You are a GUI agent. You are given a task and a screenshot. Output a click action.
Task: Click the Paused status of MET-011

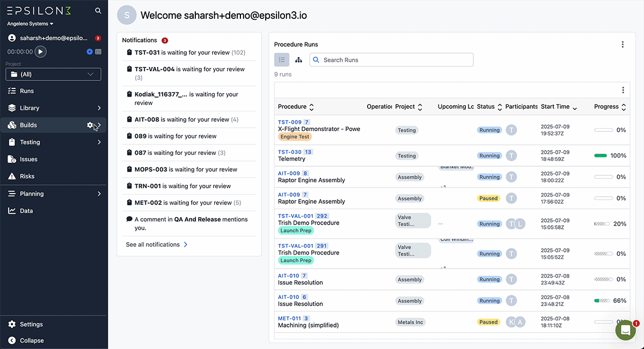[488, 322]
